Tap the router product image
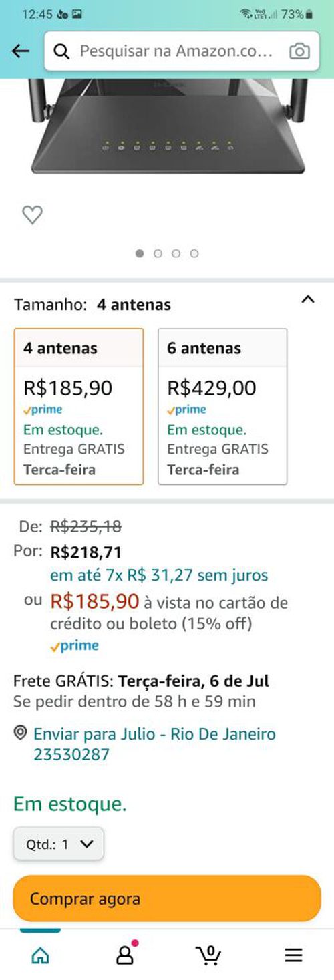Screen dimensions: 334x980 [167, 125]
